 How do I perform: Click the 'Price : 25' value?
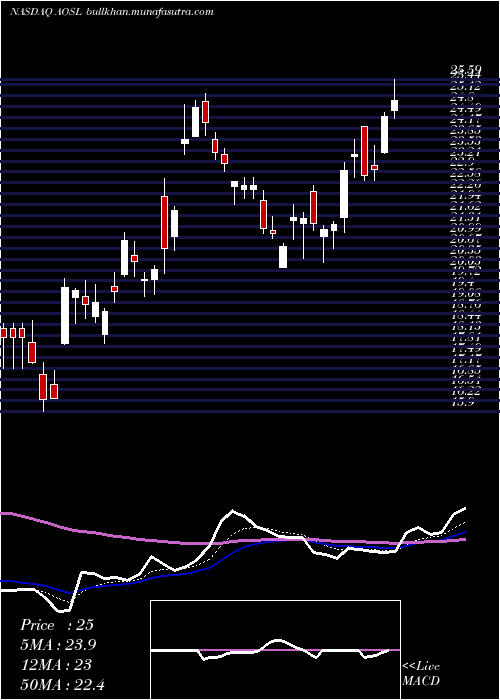(57, 625)
